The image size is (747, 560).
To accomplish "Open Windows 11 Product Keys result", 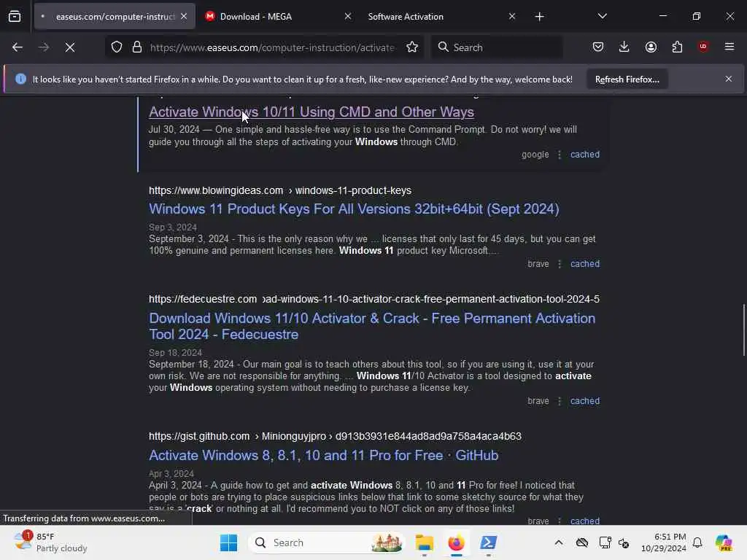I will pyautogui.click(x=354, y=209).
